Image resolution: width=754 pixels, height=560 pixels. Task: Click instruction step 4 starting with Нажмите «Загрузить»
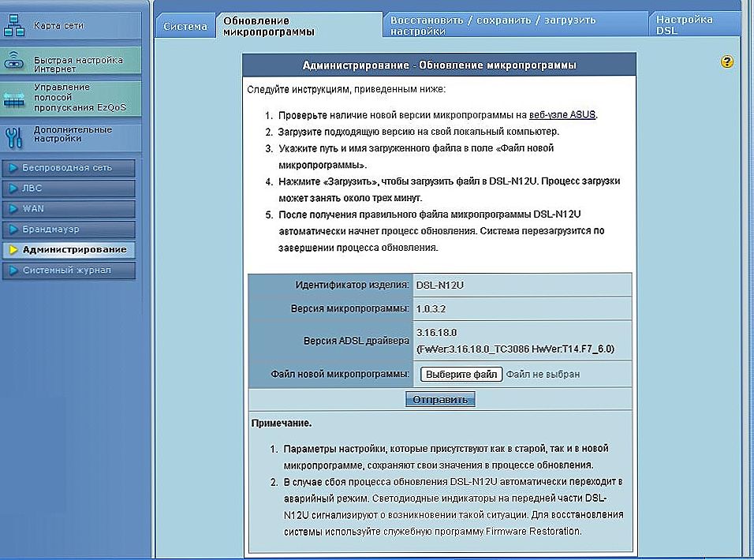[449, 189]
